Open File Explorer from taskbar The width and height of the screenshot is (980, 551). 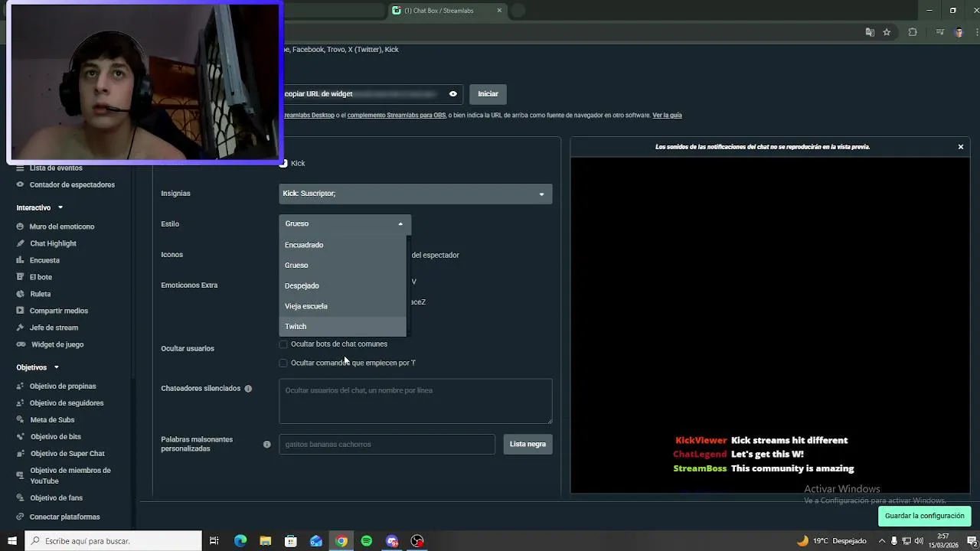point(265,541)
